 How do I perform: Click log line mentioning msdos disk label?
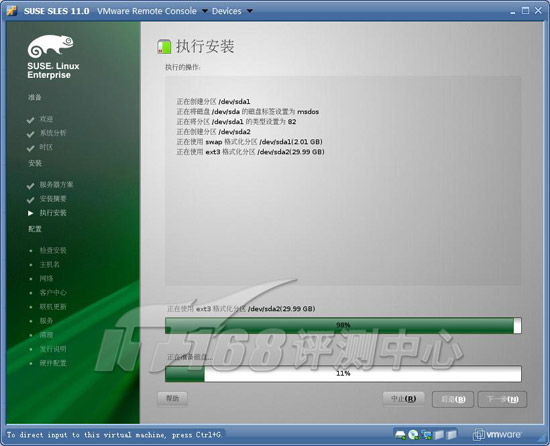(247, 112)
